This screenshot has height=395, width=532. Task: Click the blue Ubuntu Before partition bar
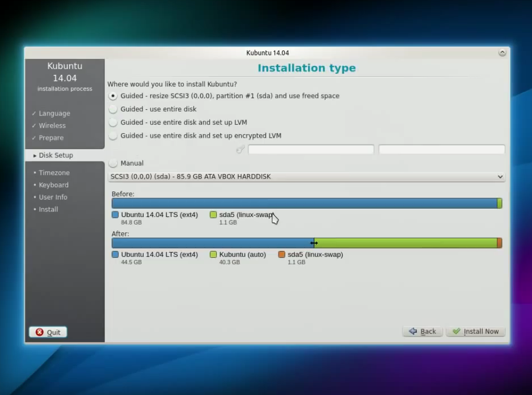click(x=305, y=203)
